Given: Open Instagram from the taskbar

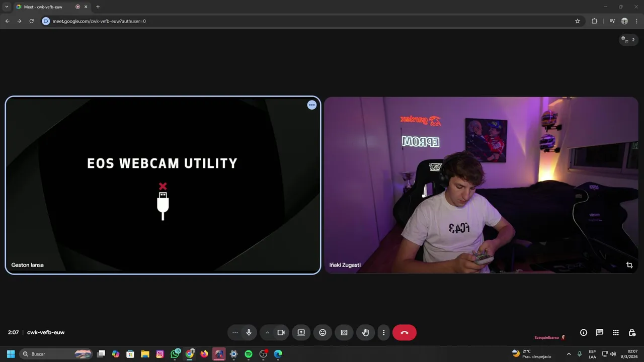Looking at the screenshot, I should point(160,354).
